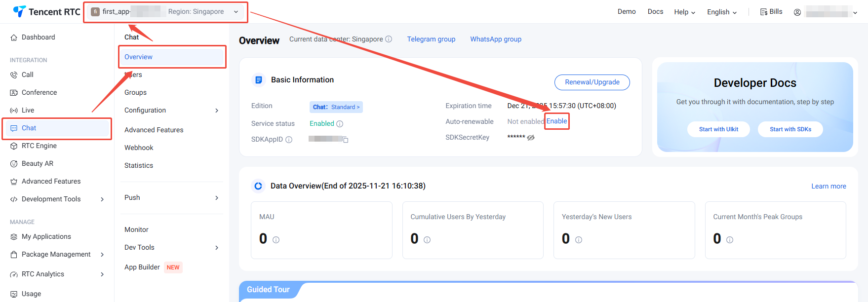Screen dimensions: 868x302
Task: Click the MAU info icon
Action: pos(276,240)
